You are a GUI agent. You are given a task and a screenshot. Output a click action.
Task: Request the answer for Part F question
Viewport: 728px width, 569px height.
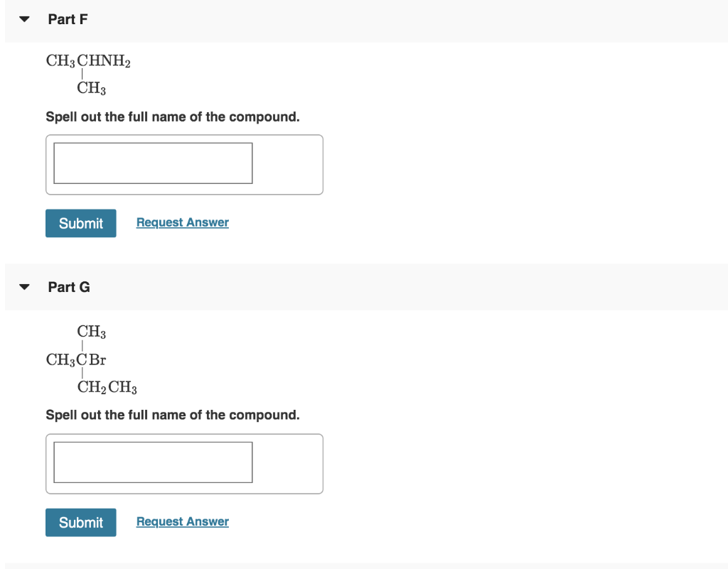coord(182,222)
